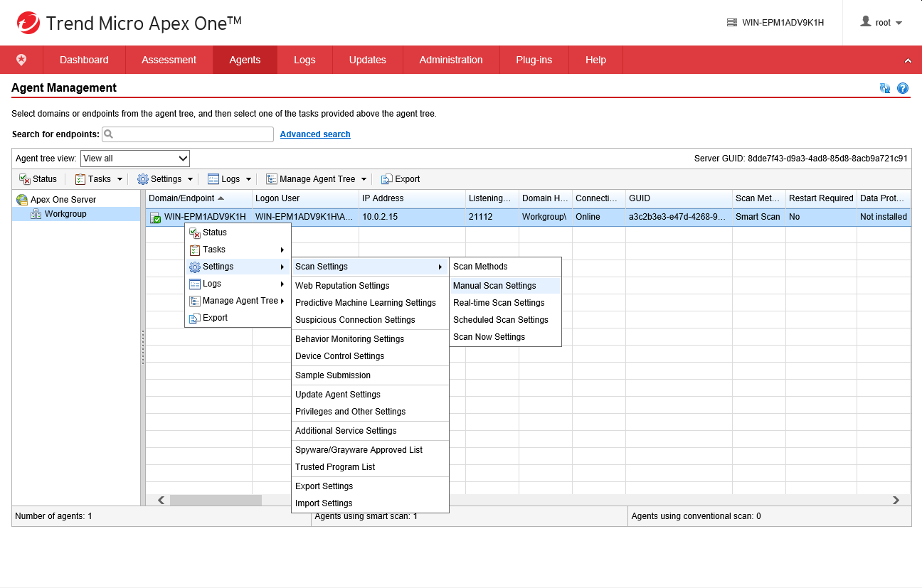Choose Scheduled Scan Settings
922x588 pixels.
[506, 320]
